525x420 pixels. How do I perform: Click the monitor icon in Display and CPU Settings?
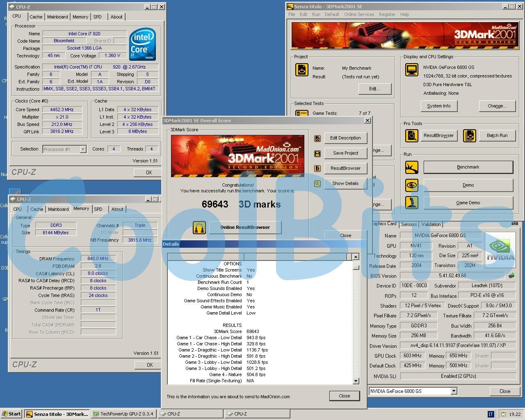click(x=411, y=70)
